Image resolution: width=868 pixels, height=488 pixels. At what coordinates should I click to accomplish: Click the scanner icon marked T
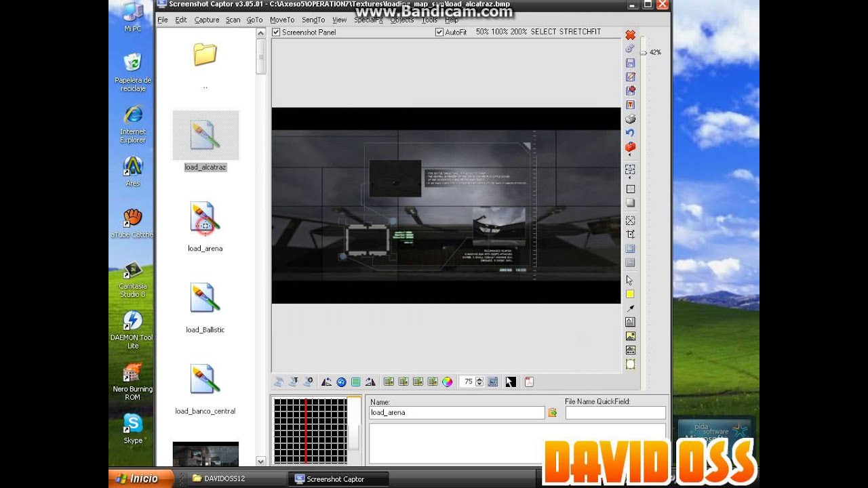[x=294, y=382]
